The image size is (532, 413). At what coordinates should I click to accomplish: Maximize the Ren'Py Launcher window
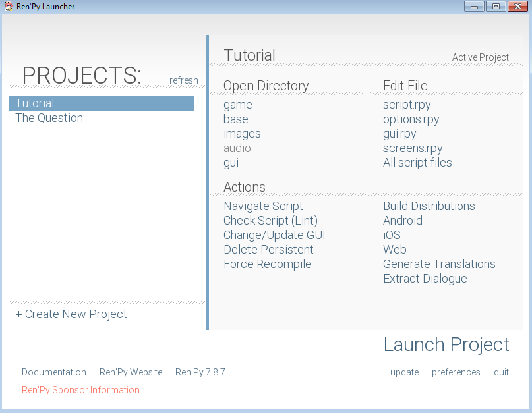point(496,7)
